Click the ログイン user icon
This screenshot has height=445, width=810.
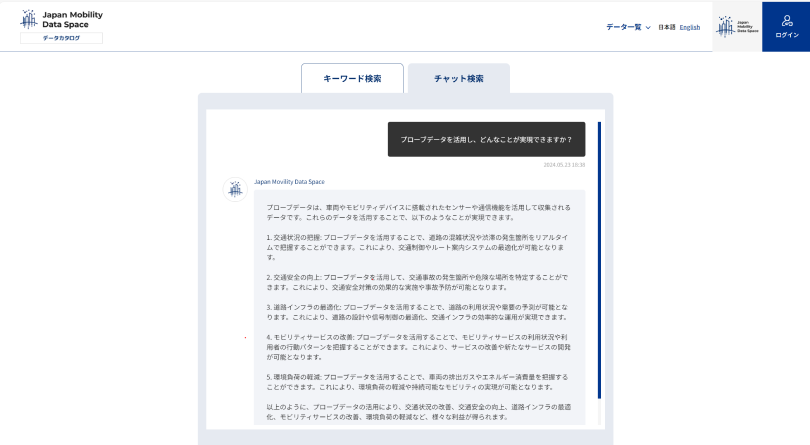(x=786, y=20)
